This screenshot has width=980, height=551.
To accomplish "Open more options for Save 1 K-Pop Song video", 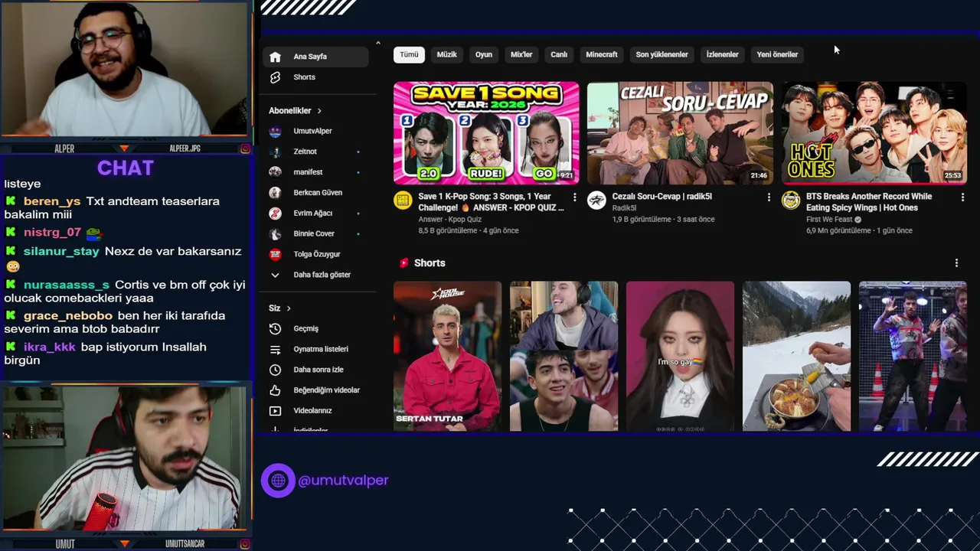I will 575,197.
